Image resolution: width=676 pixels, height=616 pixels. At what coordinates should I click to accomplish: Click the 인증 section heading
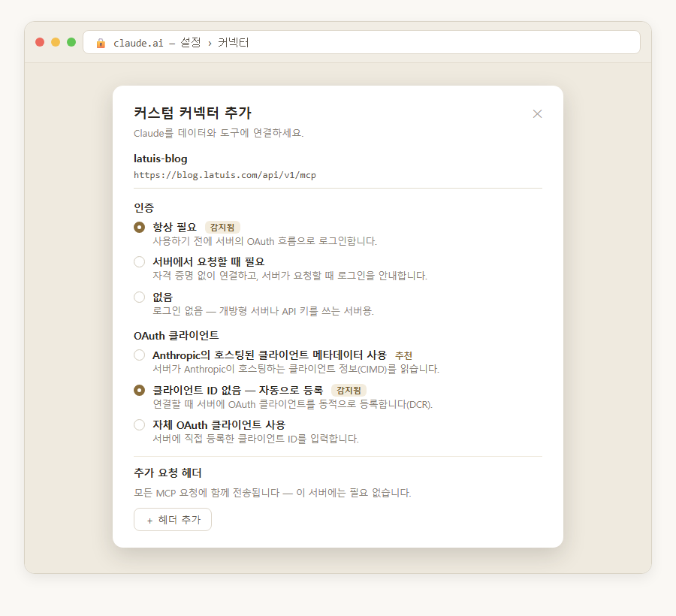click(x=143, y=207)
